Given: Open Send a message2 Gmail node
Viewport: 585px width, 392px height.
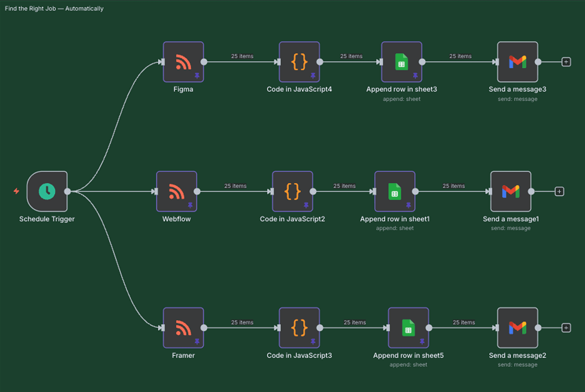Looking at the screenshot, I should 518,328.
